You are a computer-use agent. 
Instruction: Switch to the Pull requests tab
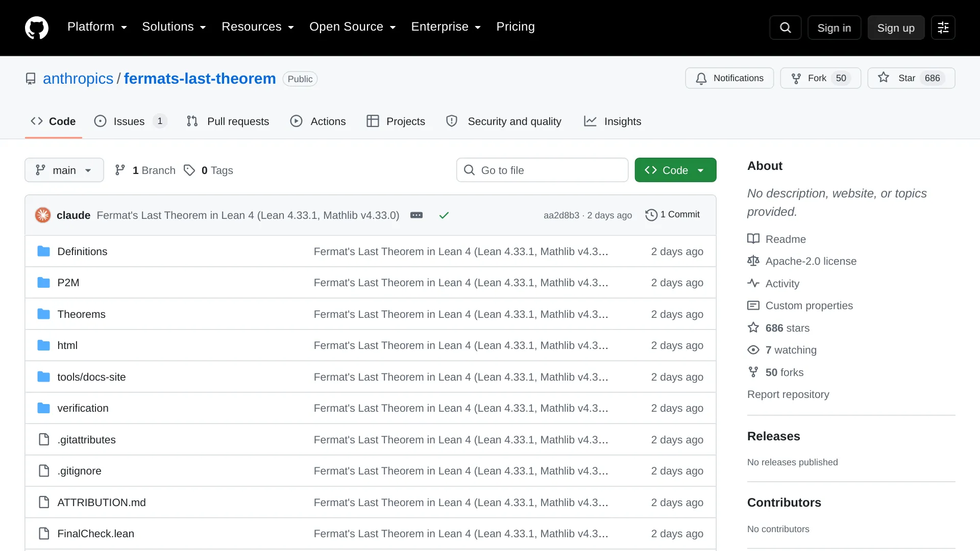pos(228,121)
